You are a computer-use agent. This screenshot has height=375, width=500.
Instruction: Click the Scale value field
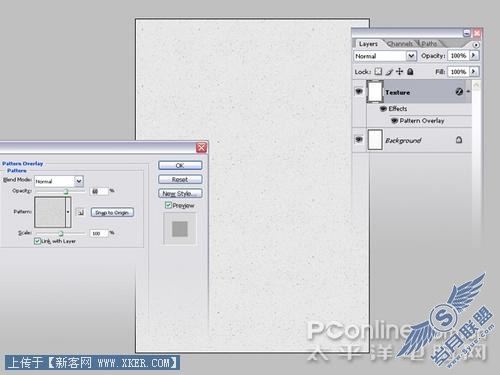point(99,233)
